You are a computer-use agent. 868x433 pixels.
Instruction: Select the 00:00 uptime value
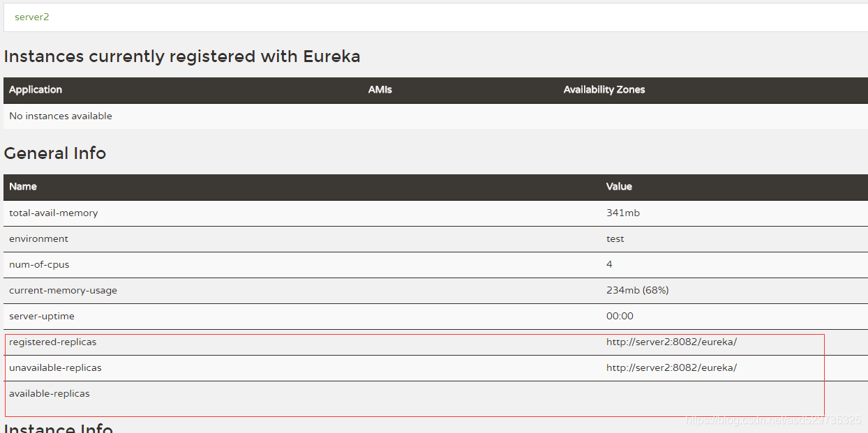tap(620, 317)
